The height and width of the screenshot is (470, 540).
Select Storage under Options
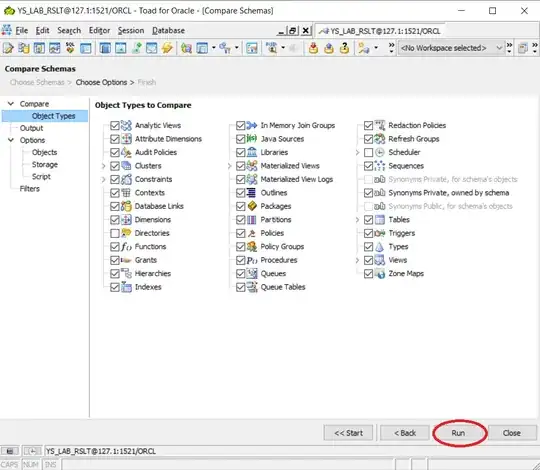(45, 165)
